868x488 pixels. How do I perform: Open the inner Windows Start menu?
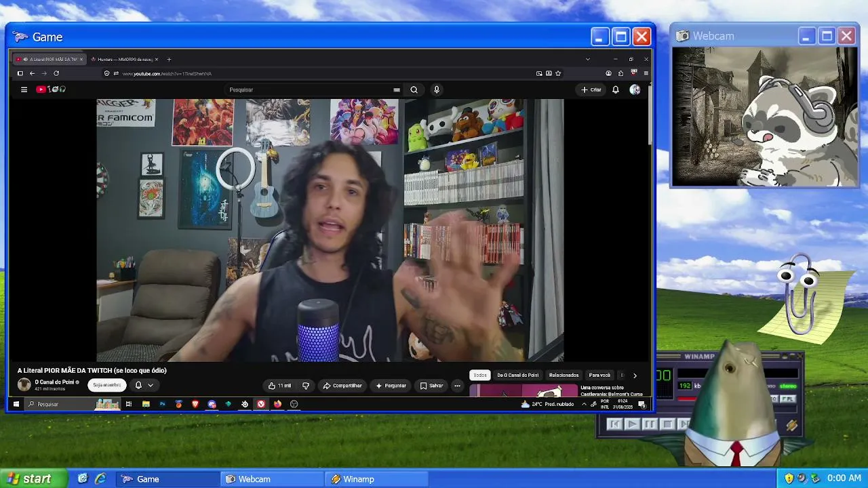pyautogui.click(x=16, y=404)
